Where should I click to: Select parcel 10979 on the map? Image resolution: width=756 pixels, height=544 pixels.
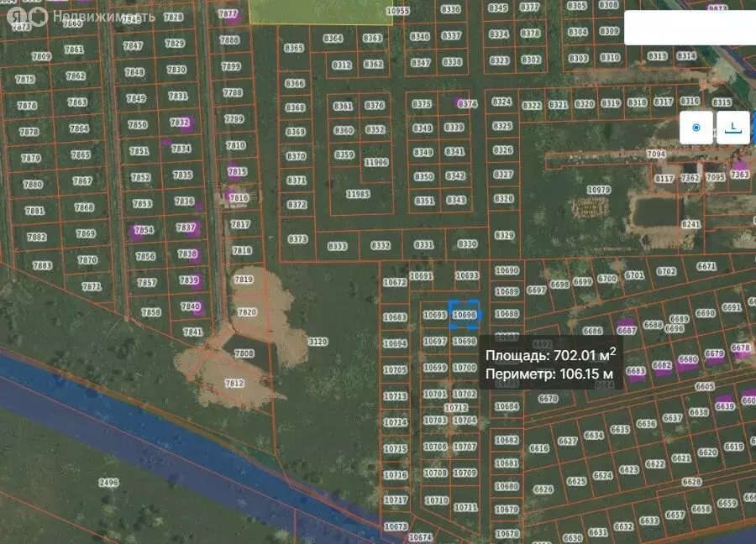[x=598, y=190]
